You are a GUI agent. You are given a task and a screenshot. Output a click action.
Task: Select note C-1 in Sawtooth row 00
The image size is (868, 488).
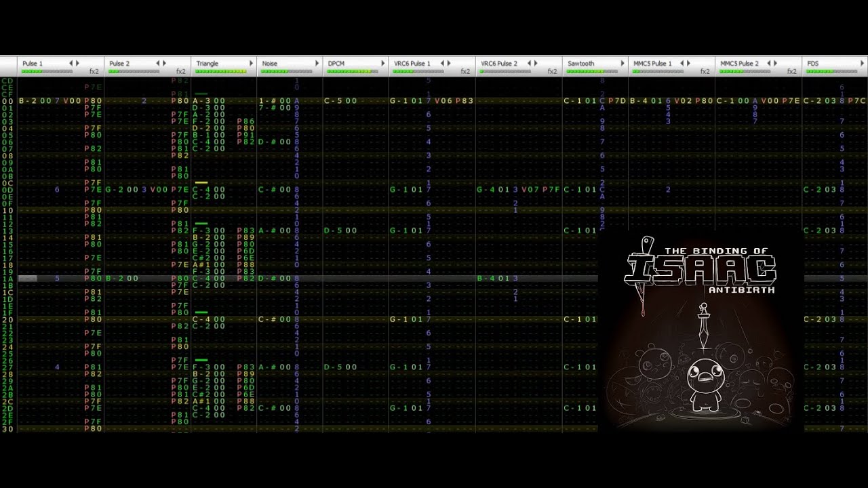tap(571, 101)
